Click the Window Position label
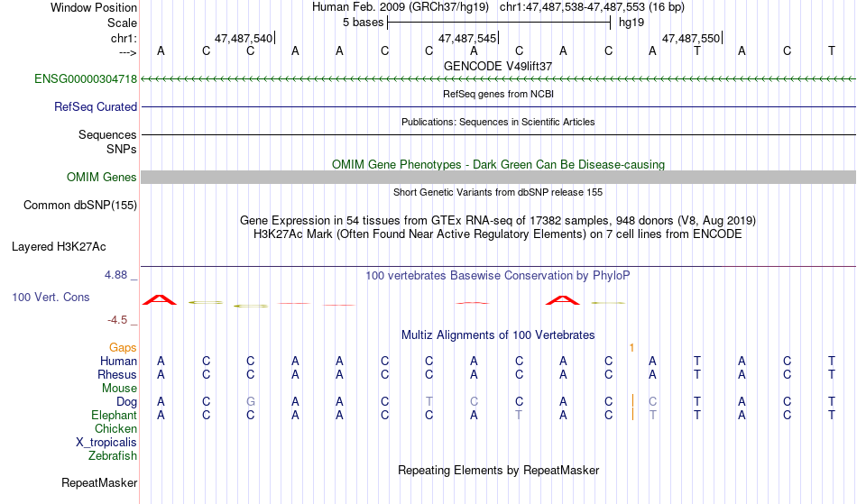 pyautogui.click(x=94, y=7)
